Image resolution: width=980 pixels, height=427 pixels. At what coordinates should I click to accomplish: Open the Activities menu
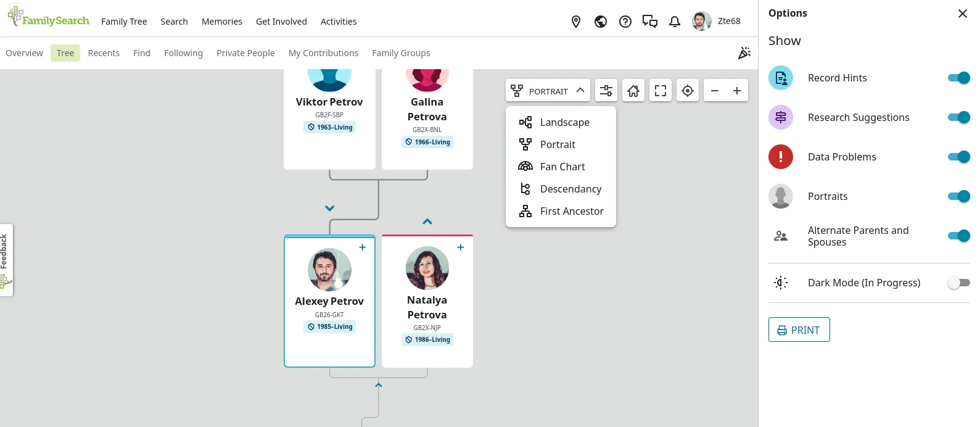point(339,22)
